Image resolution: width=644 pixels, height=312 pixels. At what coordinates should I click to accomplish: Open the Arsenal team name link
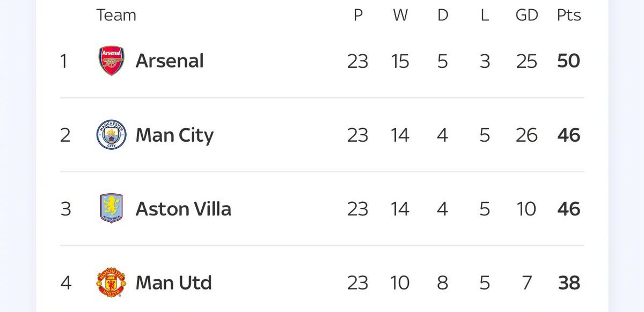pyautogui.click(x=170, y=61)
